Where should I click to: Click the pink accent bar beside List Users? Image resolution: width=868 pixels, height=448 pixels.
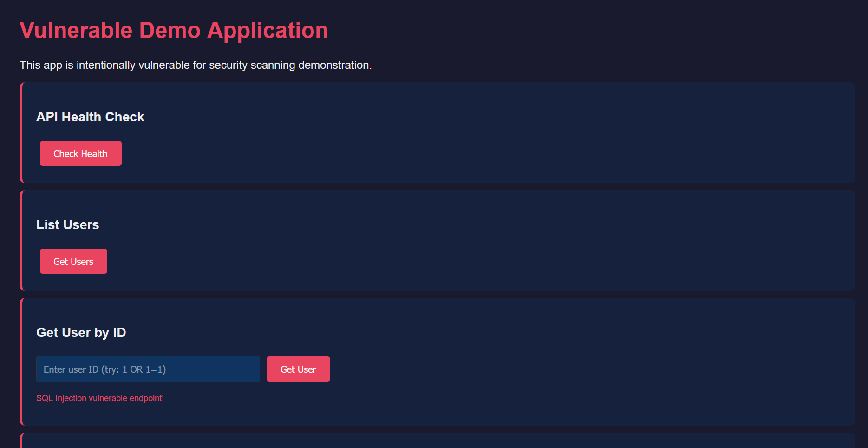21,240
